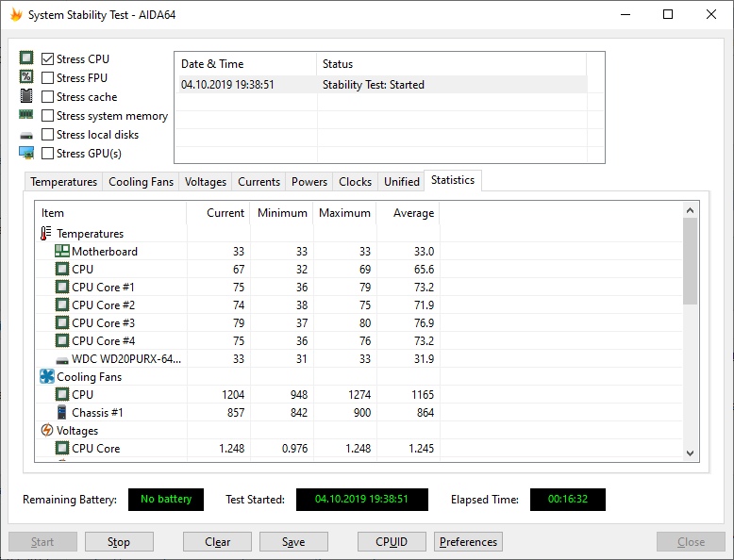This screenshot has width=734, height=560.
Task: Click the Date & Time column header
Action: pyautogui.click(x=245, y=64)
